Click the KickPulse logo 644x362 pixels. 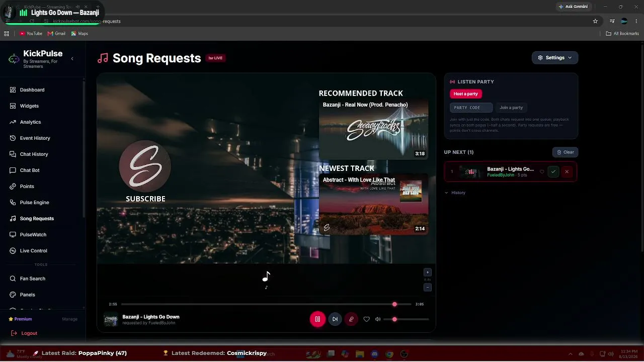(x=14, y=59)
